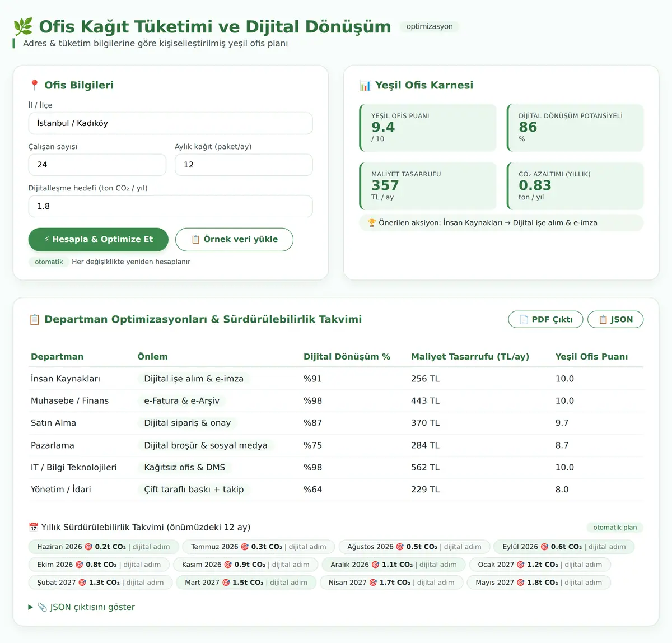Click the calendar icon beside Yıllık Sürdürülebilirlik Takvimi
Image resolution: width=672 pixels, height=643 pixels.
point(34,527)
